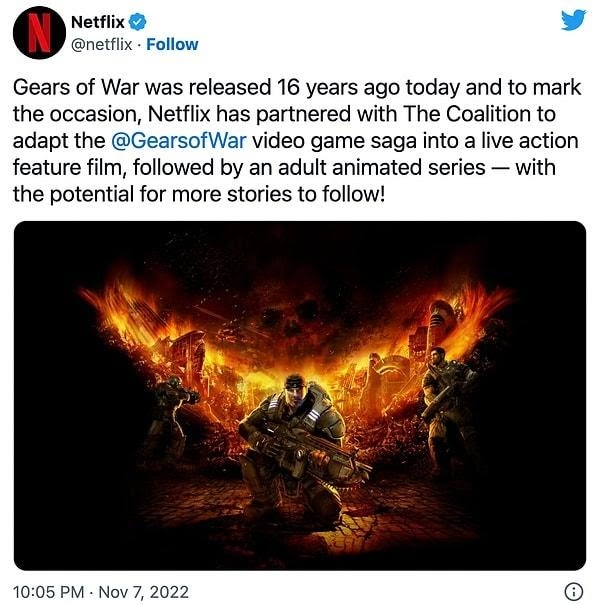Click the Netflix display name
The image size is (600, 604).
point(98,22)
